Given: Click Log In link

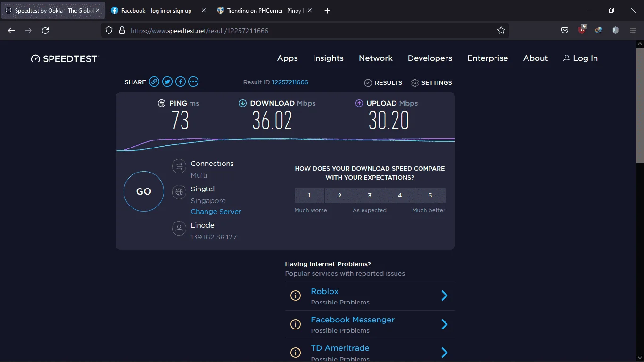Looking at the screenshot, I should [x=580, y=58].
